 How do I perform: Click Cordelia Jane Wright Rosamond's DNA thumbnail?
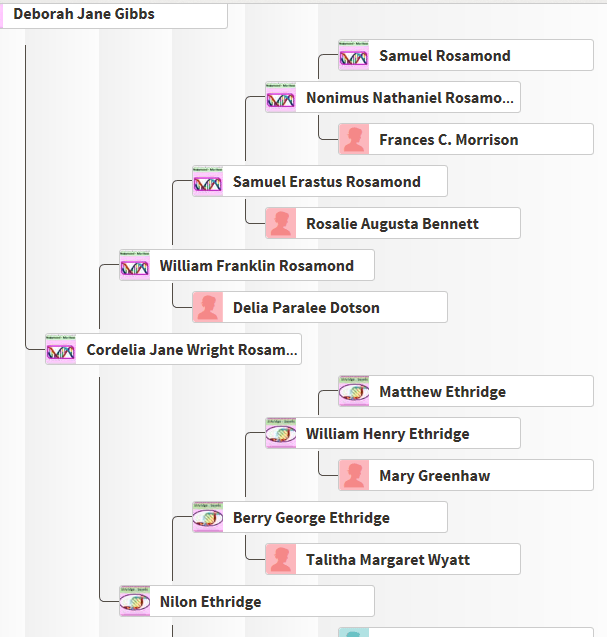61,350
